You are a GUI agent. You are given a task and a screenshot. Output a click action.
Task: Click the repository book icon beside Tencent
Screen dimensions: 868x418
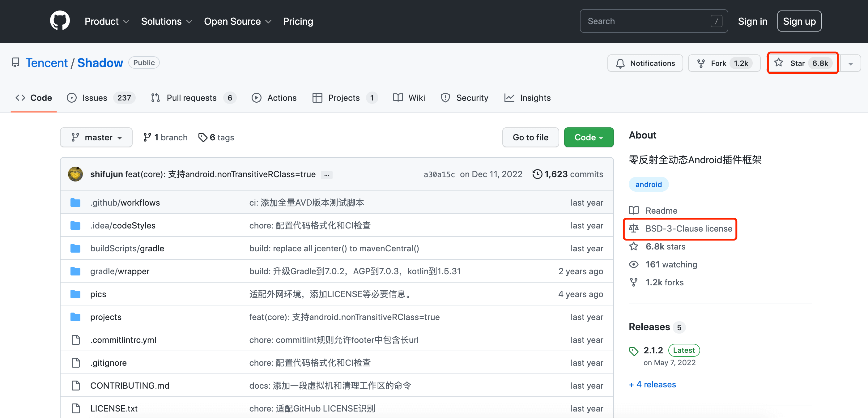(x=15, y=63)
